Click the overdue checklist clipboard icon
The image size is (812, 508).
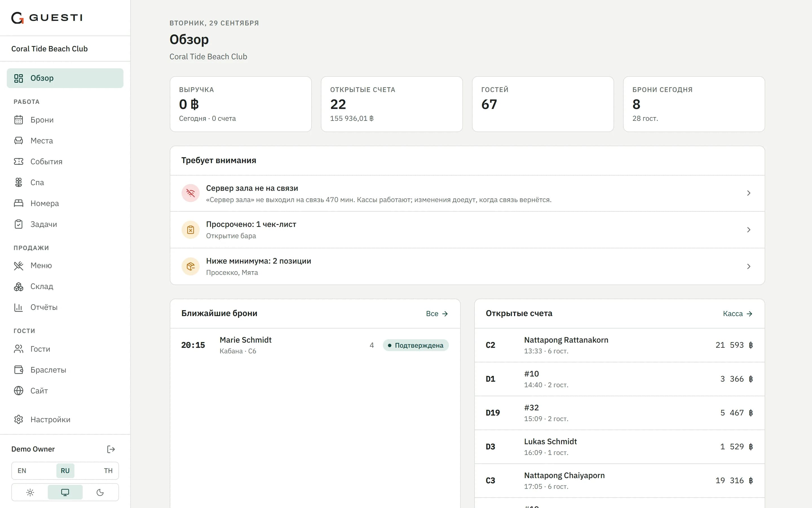click(191, 230)
